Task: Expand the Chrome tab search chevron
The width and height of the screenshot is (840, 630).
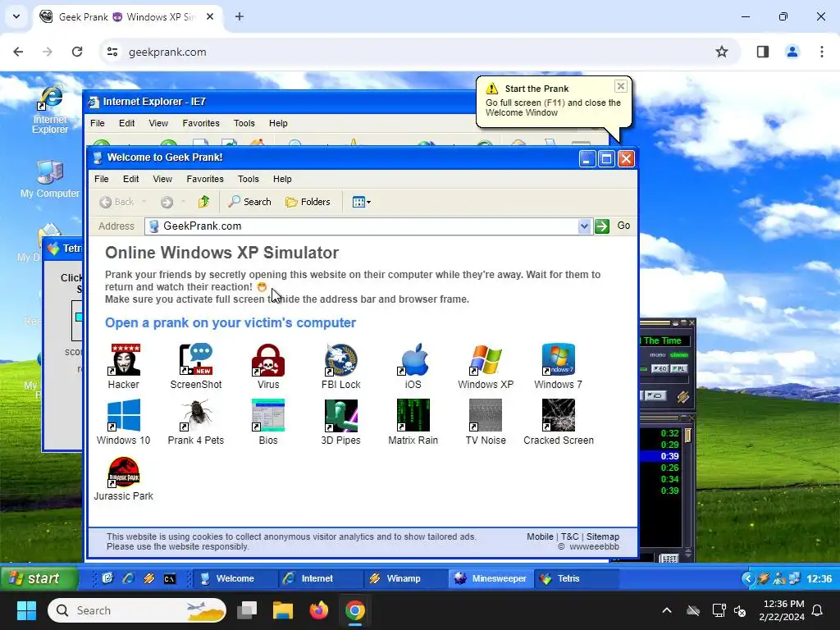Action: point(16,16)
